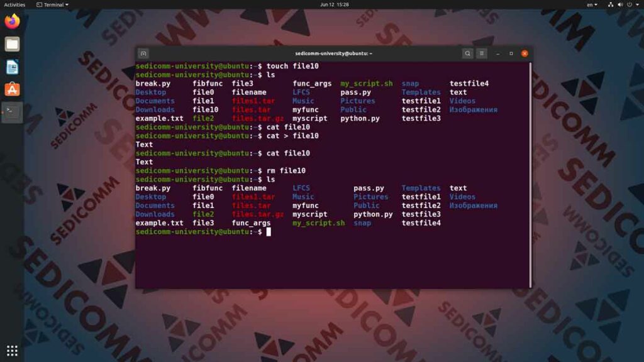Launch LibreOffice Writer from dock

click(12, 67)
